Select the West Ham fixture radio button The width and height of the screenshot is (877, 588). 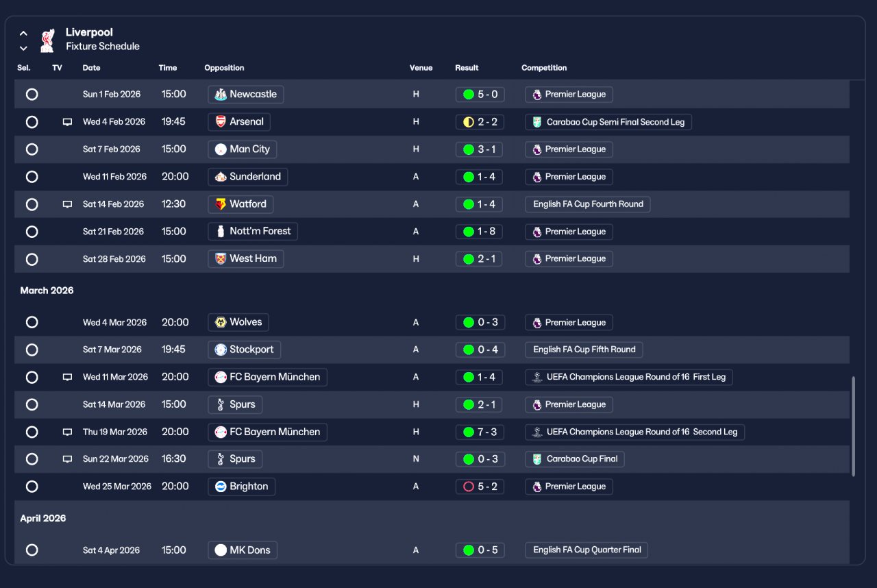coord(32,259)
